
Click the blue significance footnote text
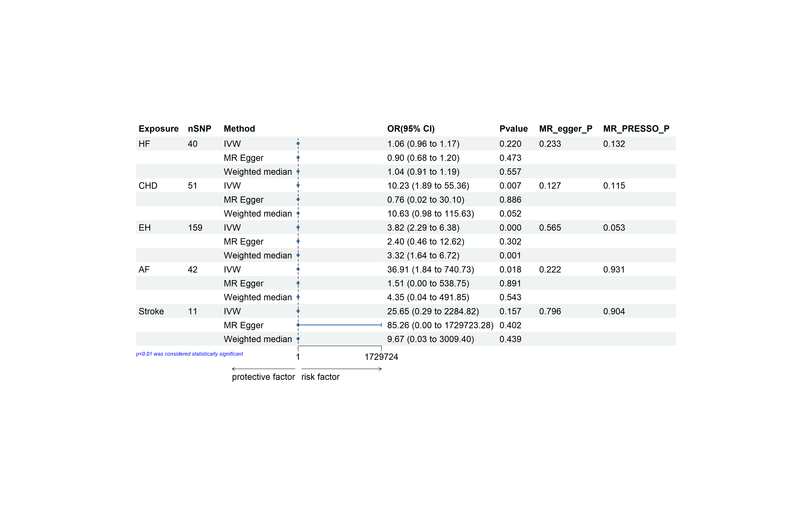click(x=189, y=354)
